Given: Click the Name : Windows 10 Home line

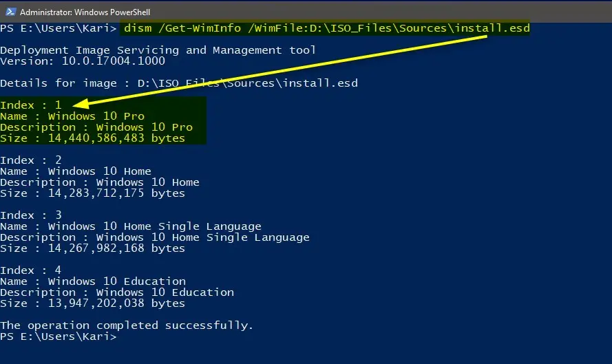Looking at the screenshot, I should (76, 171).
